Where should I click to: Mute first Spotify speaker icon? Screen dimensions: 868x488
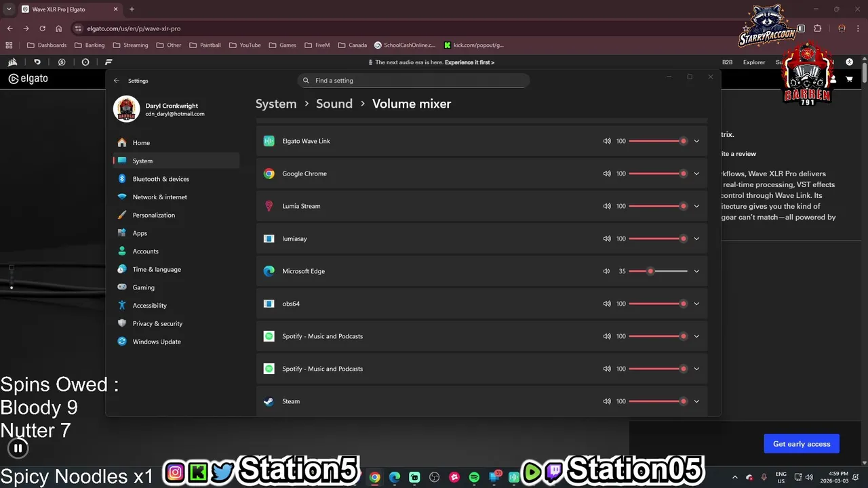(607, 336)
